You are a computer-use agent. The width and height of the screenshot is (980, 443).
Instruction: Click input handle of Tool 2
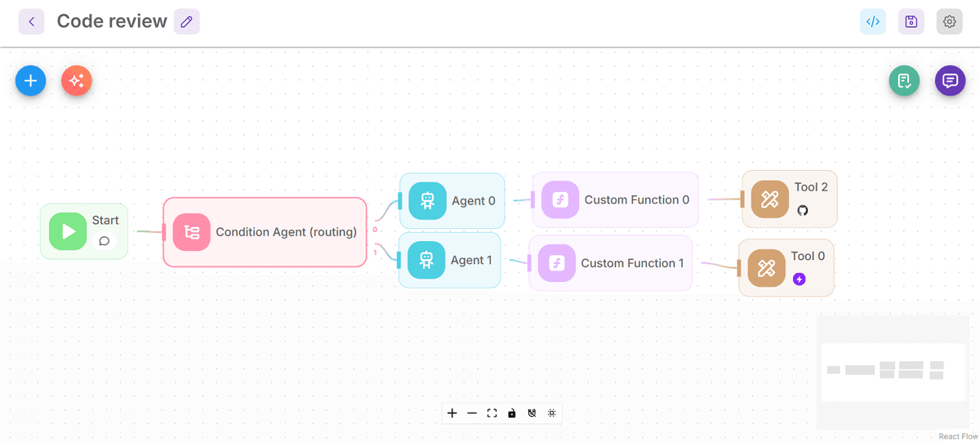742,199
